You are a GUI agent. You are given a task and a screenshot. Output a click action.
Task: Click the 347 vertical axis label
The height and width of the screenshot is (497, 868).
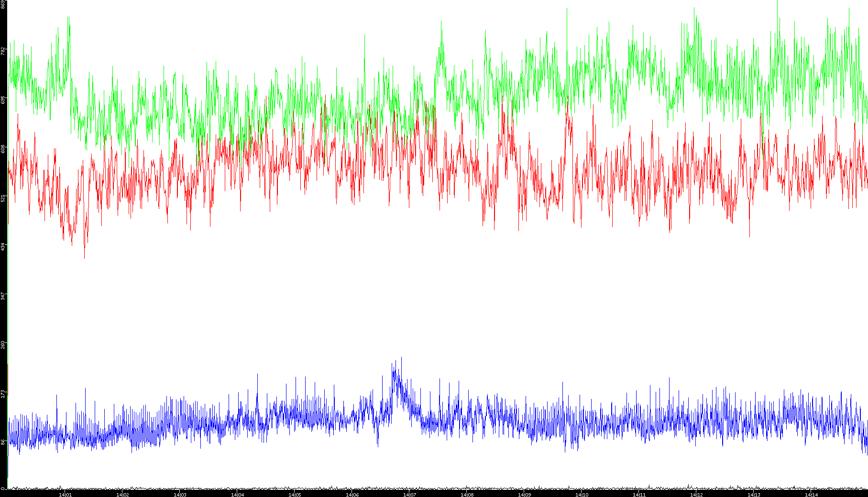click(x=3, y=296)
